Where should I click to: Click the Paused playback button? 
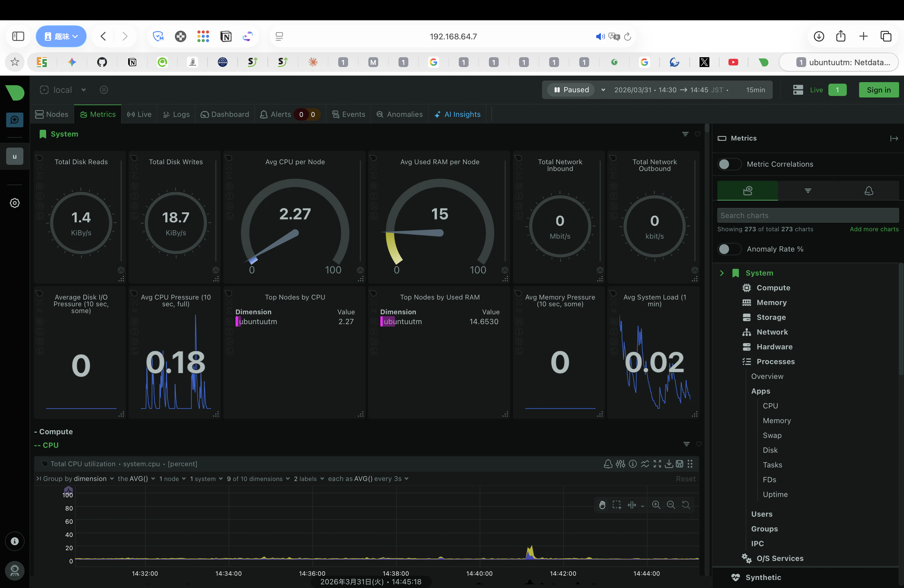point(571,89)
